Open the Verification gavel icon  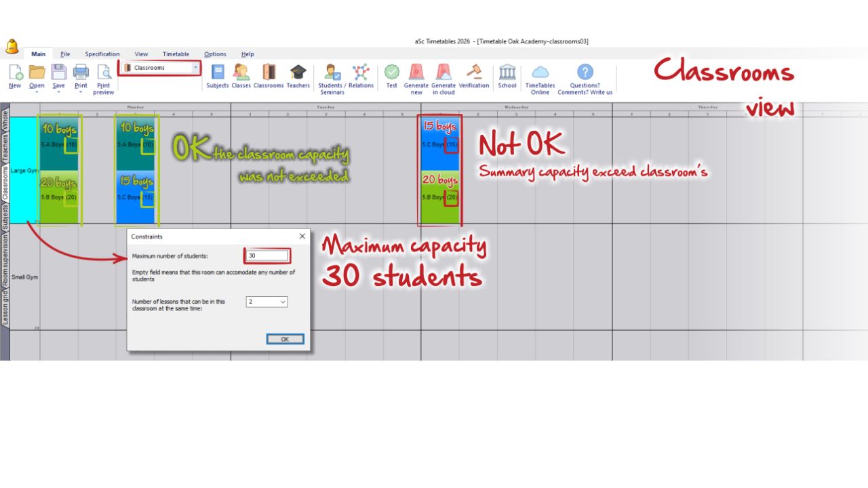coord(473,72)
